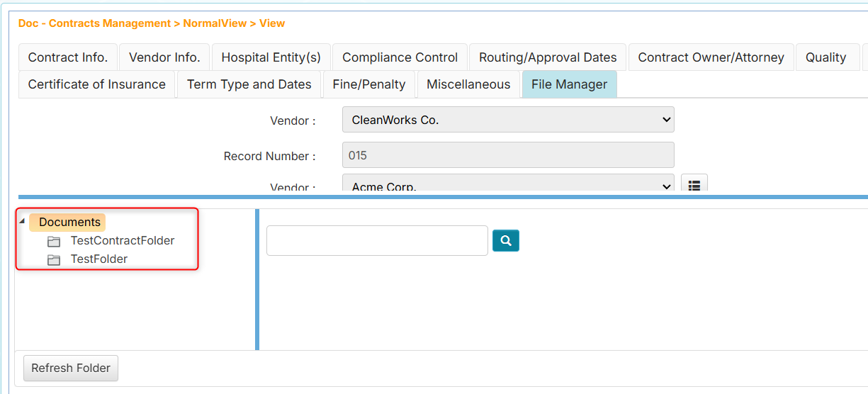Switch to the Contract Info. tab

coord(68,57)
